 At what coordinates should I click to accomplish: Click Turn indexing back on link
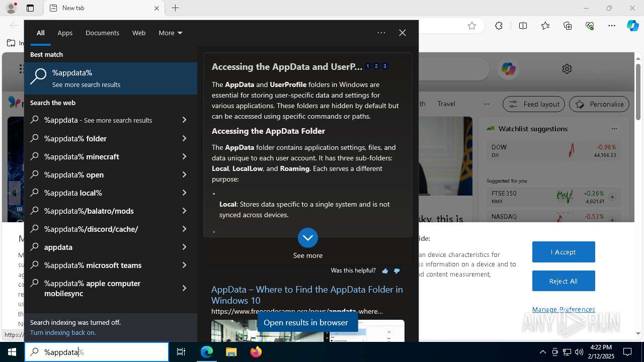[63, 332]
